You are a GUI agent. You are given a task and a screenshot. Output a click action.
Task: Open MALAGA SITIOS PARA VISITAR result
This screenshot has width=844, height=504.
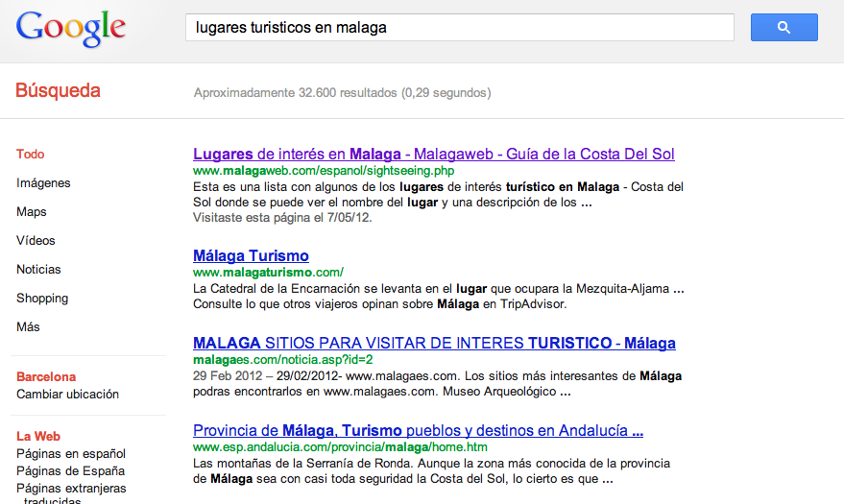click(434, 343)
